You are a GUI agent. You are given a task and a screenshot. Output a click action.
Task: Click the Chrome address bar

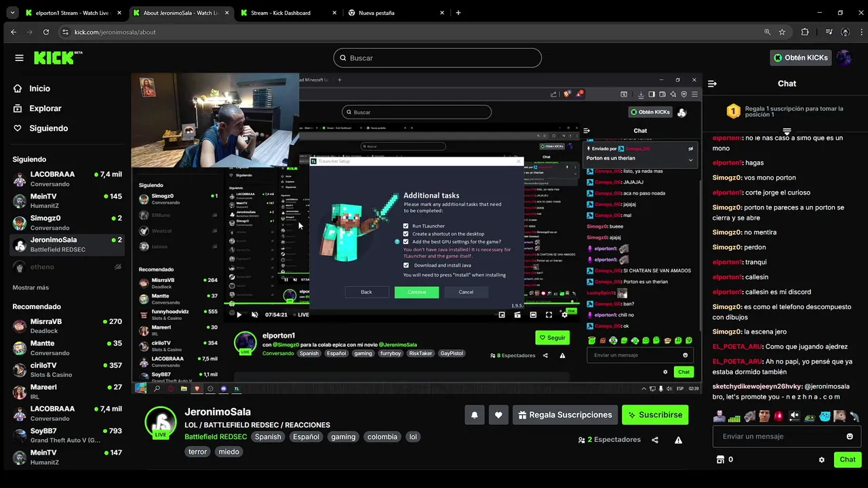click(x=407, y=32)
